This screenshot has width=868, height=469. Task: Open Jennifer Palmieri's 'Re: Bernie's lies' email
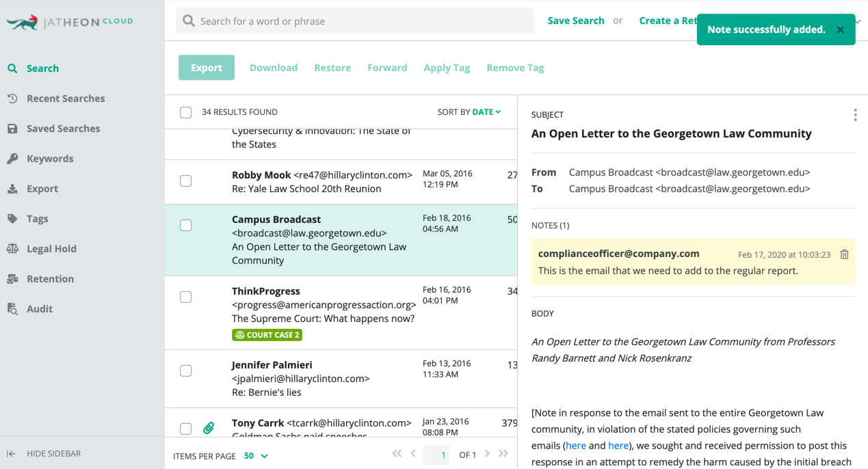click(341, 379)
